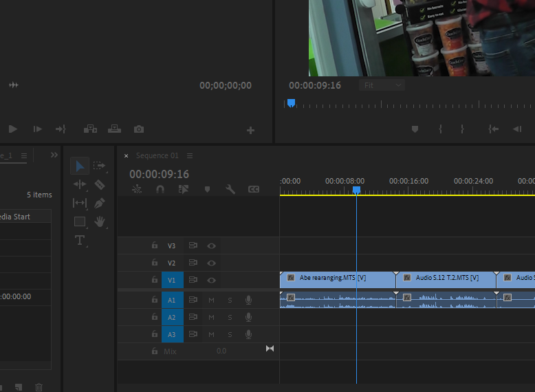
Task: Open the Fit zoom level dropdown
Action: pos(382,85)
